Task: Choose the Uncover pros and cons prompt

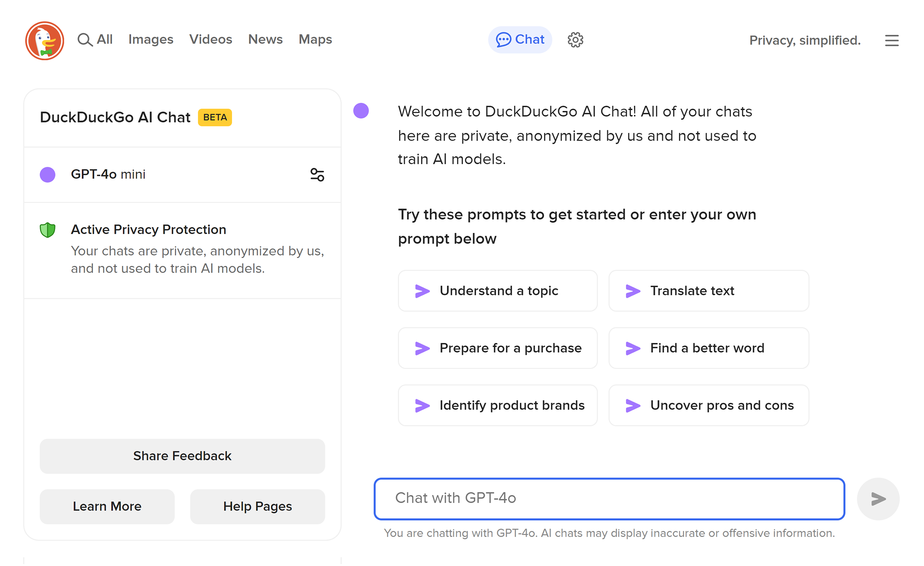Action: [709, 406]
